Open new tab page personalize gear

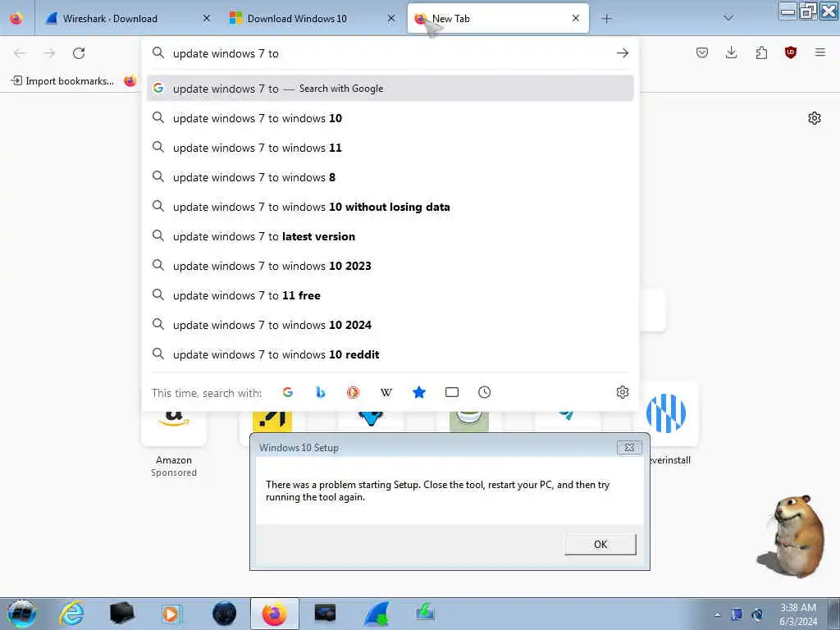coord(815,118)
